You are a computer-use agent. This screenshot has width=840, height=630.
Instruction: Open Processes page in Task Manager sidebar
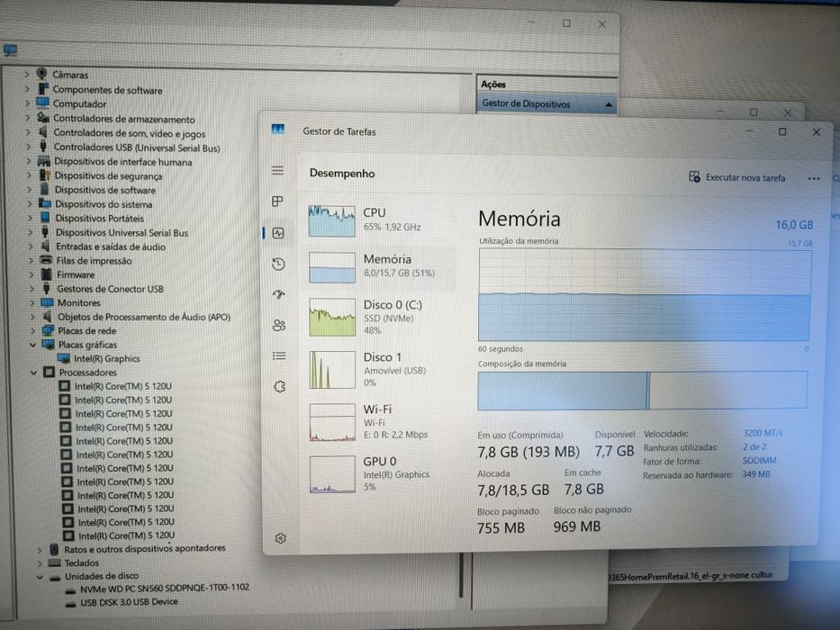pyautogui.click(x=277, y=202)
